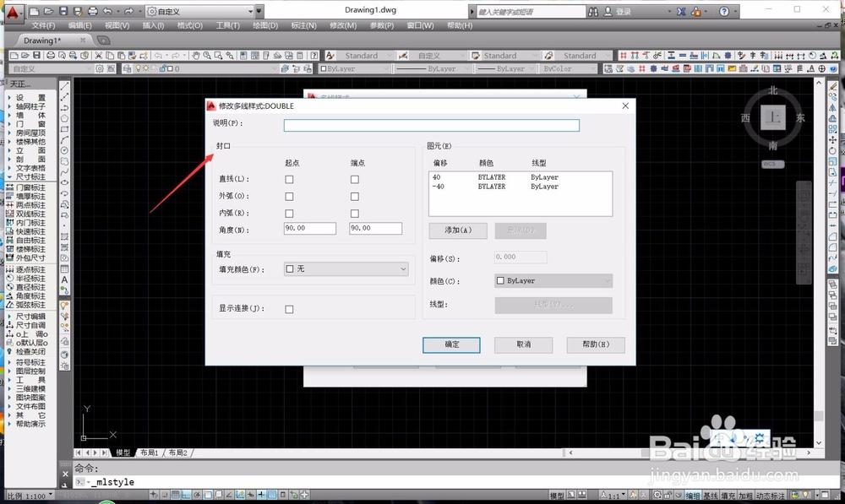The height and width of the screenshot is (504, 845).
Task: Select the Line draw tool
Action: [65, 86]
